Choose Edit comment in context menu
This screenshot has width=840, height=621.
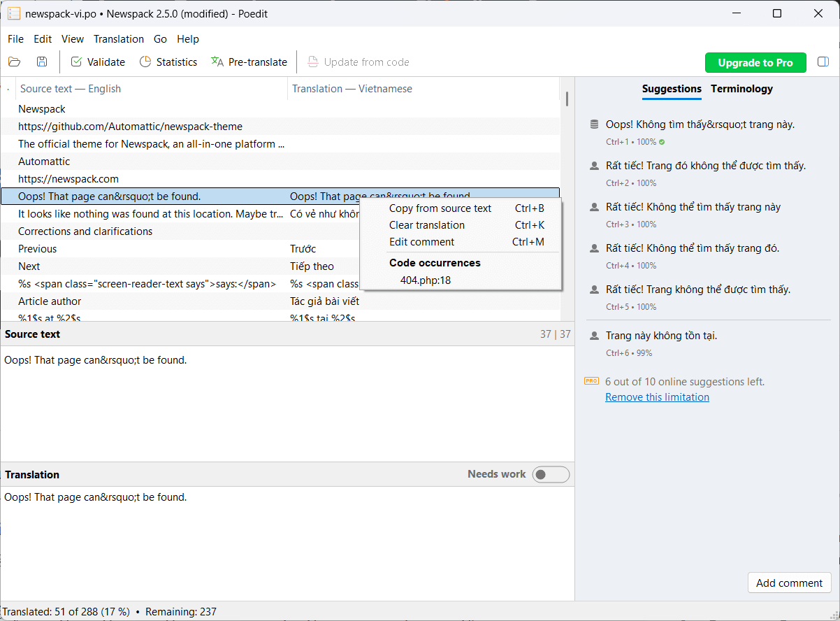[460, 242]
